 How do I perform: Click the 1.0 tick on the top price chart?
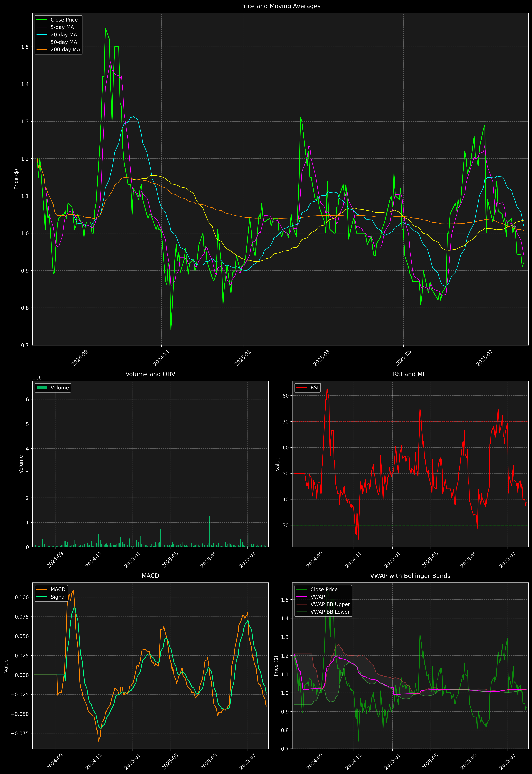pyautogui.click(x=25, y=233)
